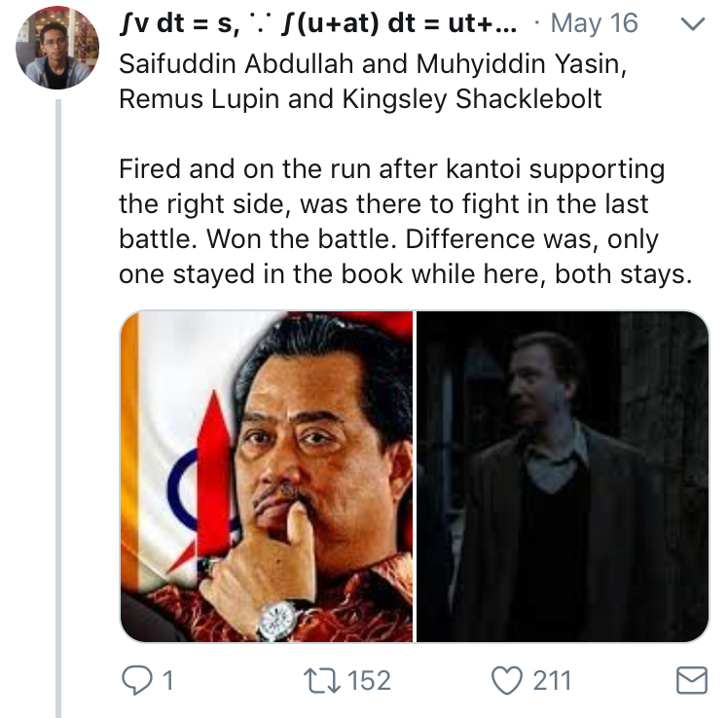Screen dimensions: 728x718
Task: Click the reply speech bubble icon
Action: pos(136,680)
